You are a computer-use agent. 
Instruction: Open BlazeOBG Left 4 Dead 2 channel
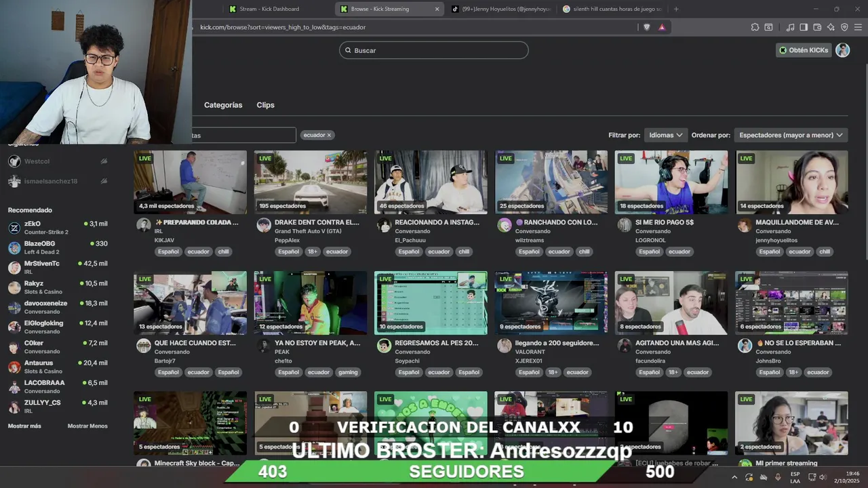pos(58,247)
